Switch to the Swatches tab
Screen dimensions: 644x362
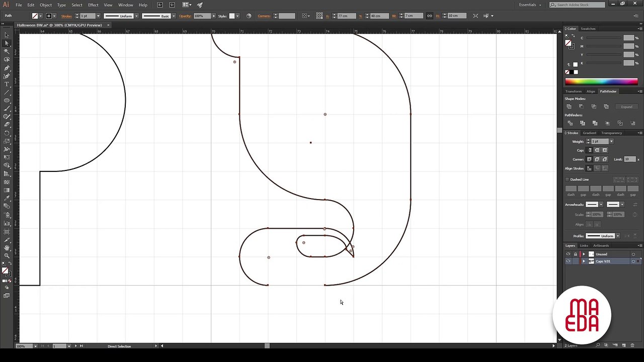click(x=588, y=29)
